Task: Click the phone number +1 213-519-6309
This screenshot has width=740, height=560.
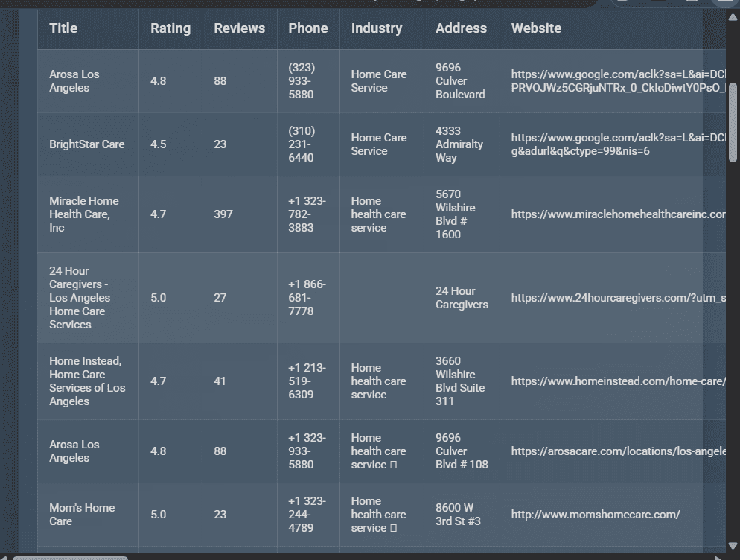Action: click(x=307, y=381)
